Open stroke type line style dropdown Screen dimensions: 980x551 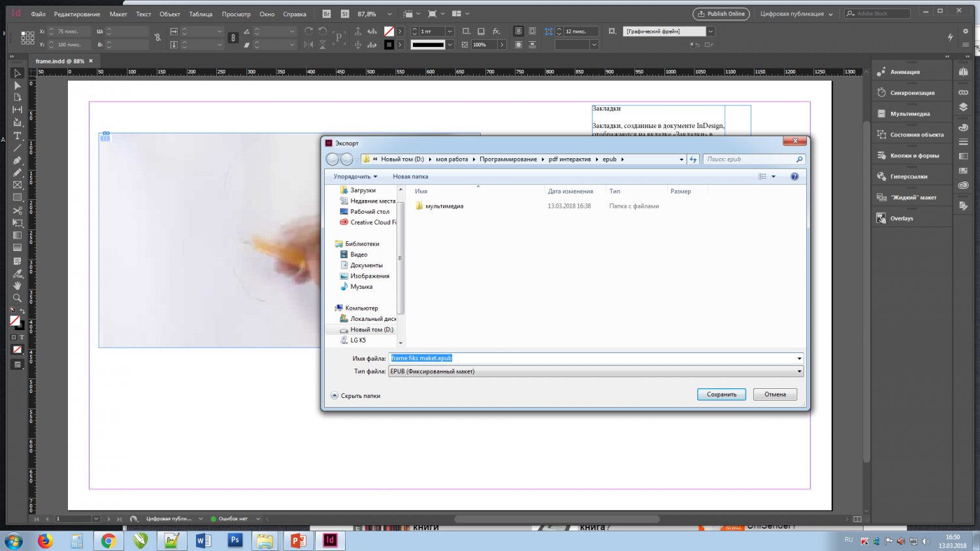coord(450,44)
